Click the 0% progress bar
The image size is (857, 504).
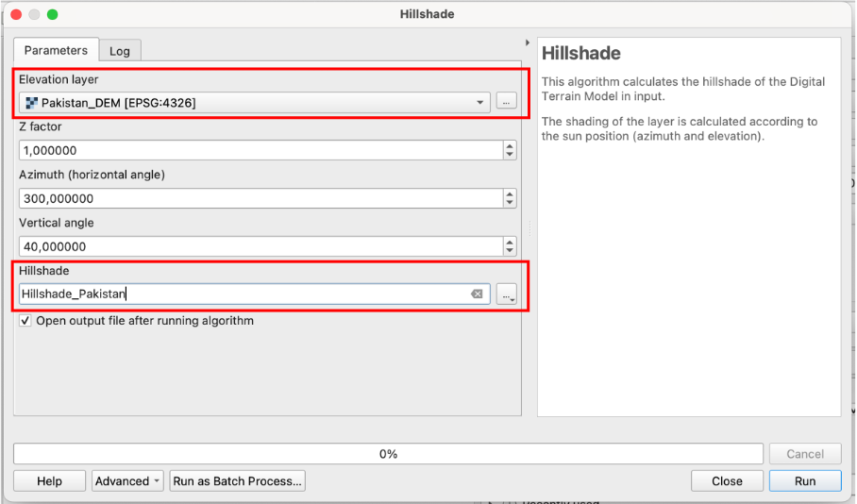pyautogui.click(x=388, y=454)
